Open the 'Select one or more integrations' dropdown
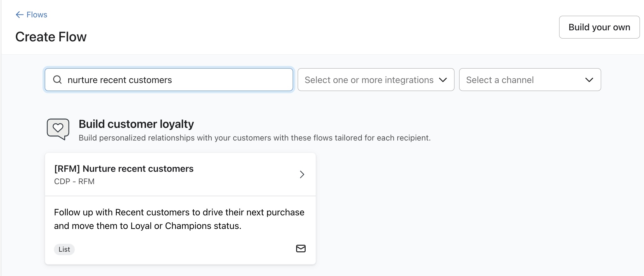The image size is (644, 276). tap(369, 80)
